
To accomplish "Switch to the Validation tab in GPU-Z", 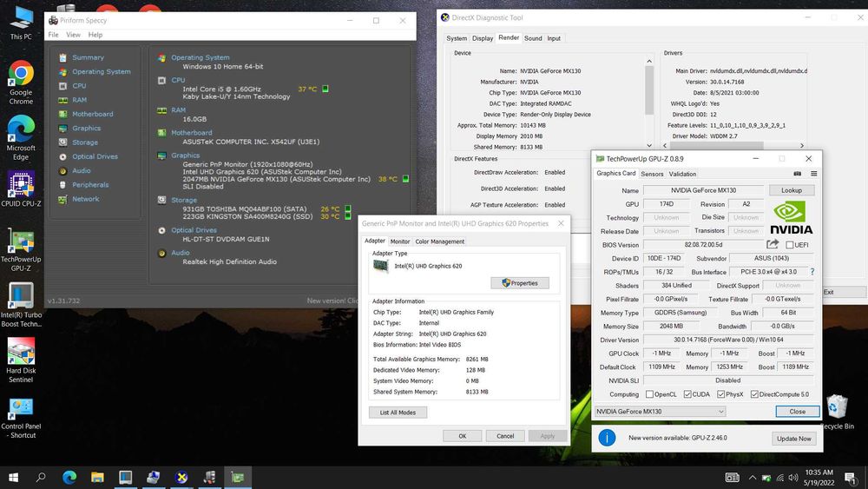I will 682,174.
